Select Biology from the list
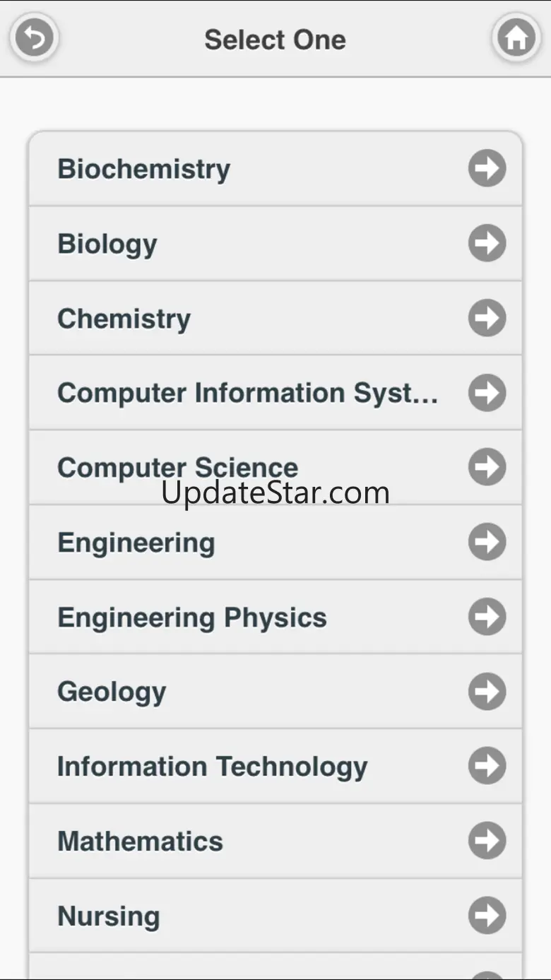This screenshot has height=980, width=551. (x=107, y=244)
